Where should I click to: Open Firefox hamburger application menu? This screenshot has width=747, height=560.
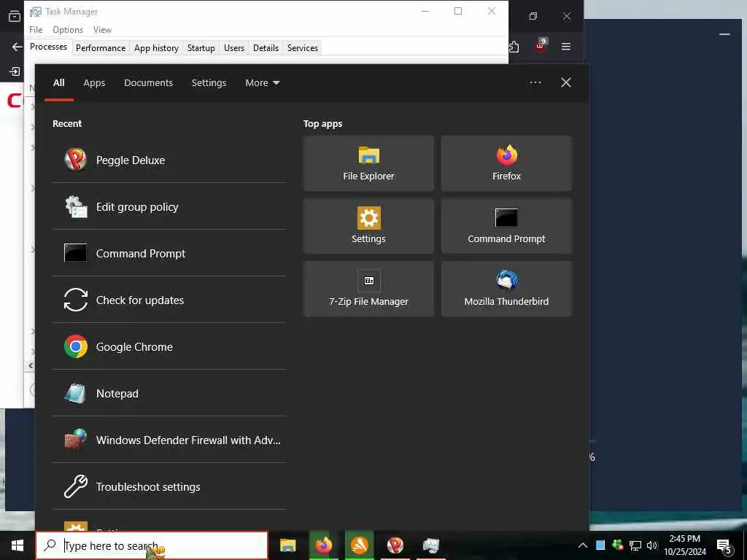(x=566, y=47)
